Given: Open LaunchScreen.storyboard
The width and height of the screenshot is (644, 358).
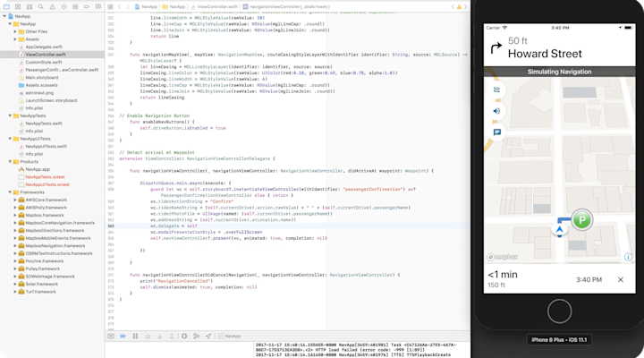Looking at the screenshot, I should [x=51, y=100].
